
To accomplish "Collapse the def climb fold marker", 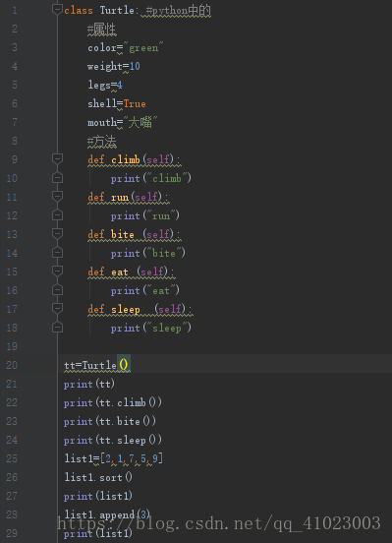I will click(x=57, y=159).
